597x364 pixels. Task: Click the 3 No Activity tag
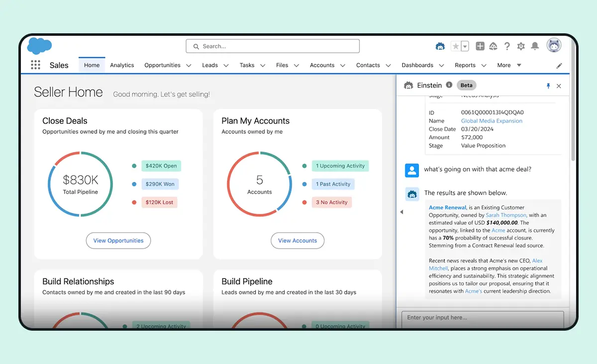332,202
